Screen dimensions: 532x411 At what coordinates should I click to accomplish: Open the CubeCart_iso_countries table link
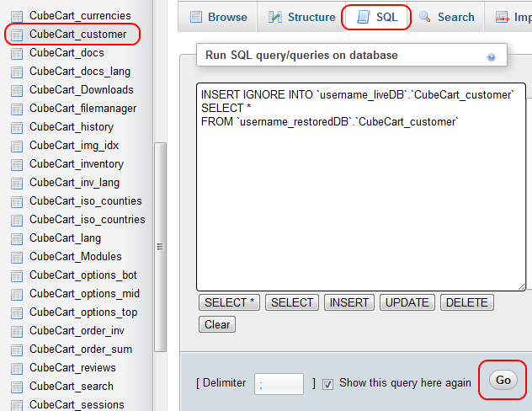tap(88, 220)
